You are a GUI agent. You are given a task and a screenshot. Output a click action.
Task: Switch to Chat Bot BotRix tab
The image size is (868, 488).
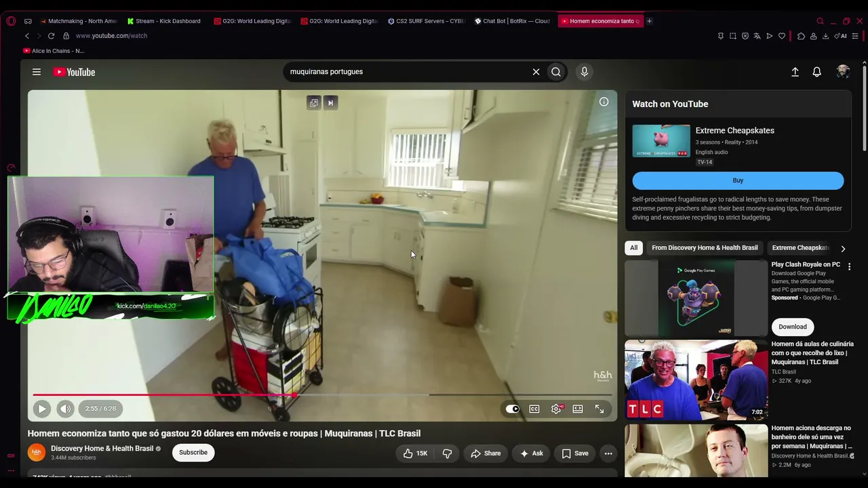[513, 21]
